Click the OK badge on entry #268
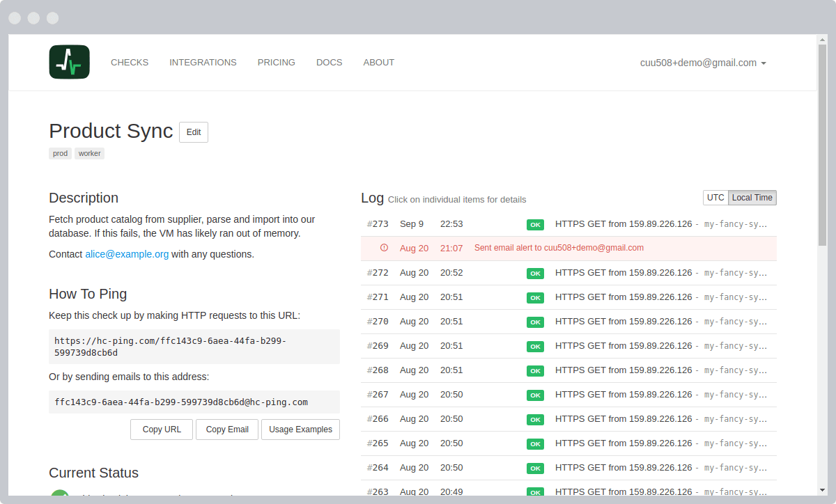836x504 pixels. (535, 370)
